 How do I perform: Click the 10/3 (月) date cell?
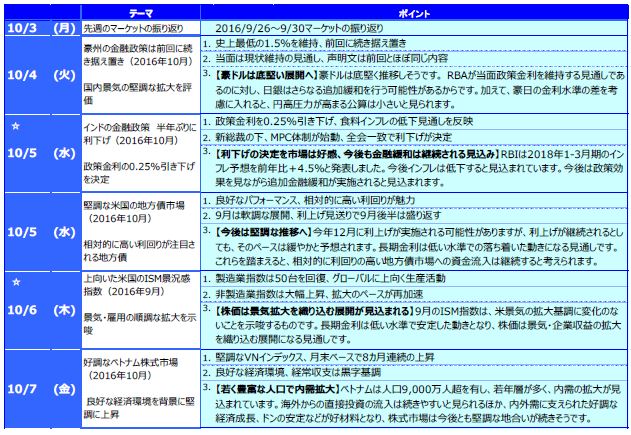[39, 23]
